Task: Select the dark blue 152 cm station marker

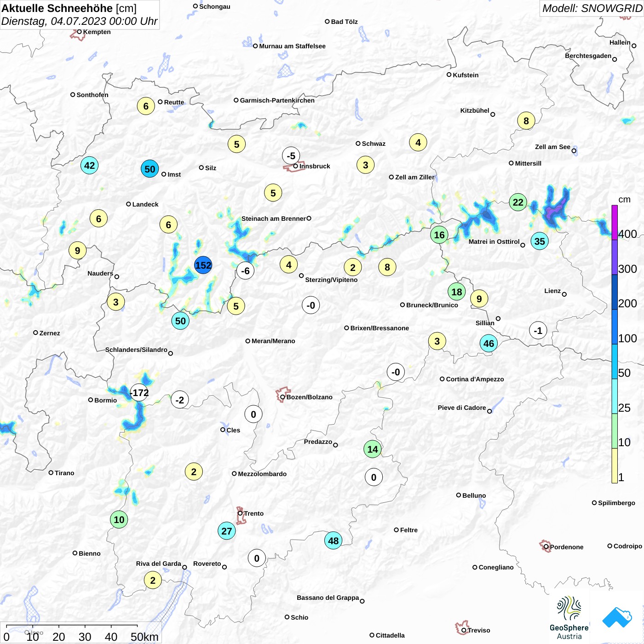Action: pyautogui.click(x=203, y=265)
